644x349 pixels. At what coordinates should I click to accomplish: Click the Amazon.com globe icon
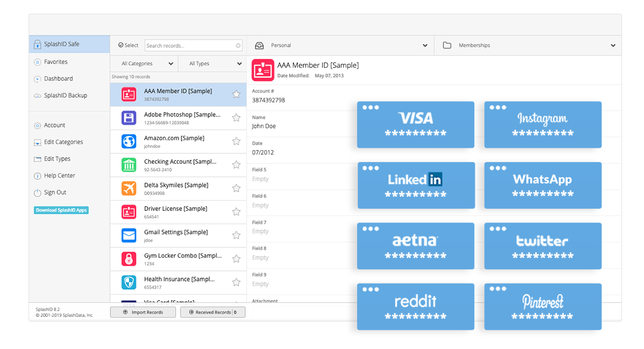click(x=129, y=141)
